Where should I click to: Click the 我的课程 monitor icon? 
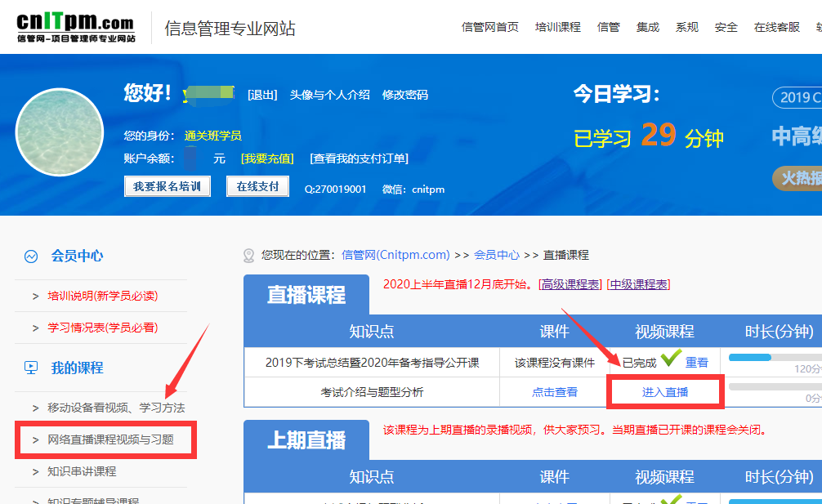tap(31, 368)
